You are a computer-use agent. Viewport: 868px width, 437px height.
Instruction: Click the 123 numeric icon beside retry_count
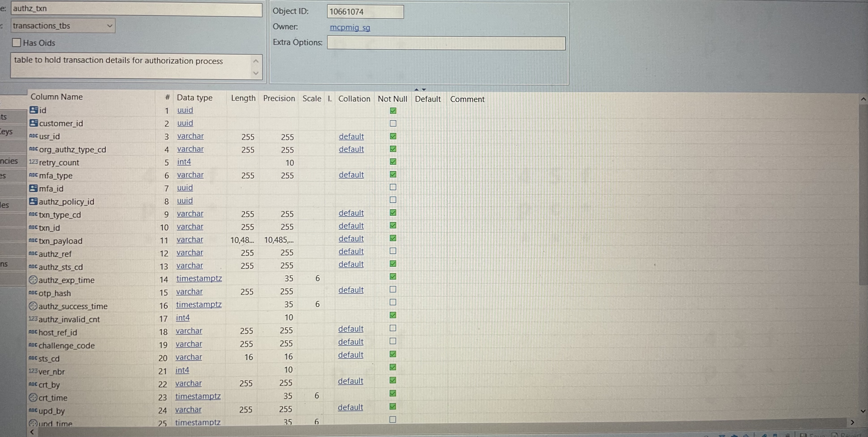click(x=33, y=162)
